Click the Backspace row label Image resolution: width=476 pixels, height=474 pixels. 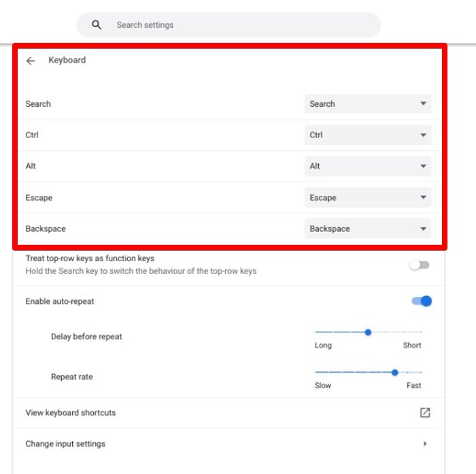coord(46,228)
